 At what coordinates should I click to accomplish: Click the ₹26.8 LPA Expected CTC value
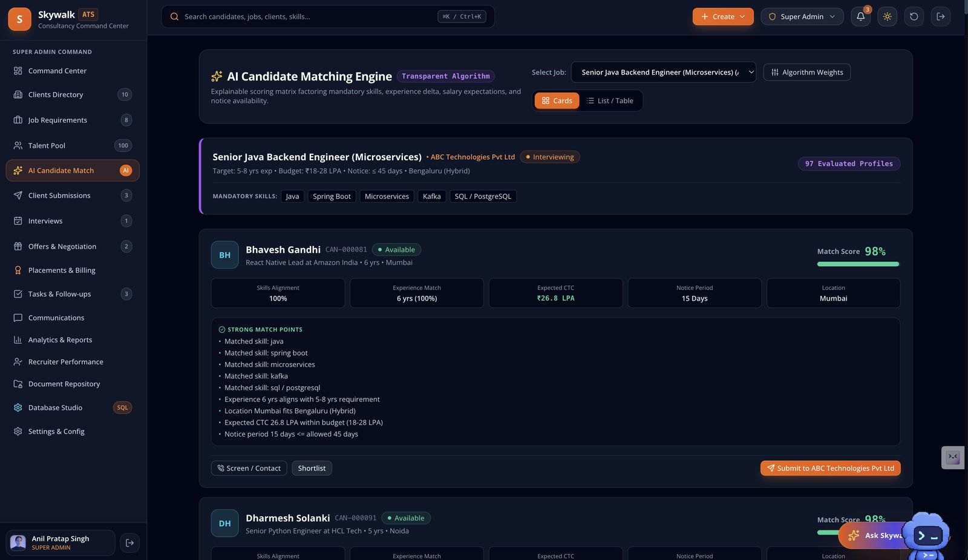pos(555,298)
